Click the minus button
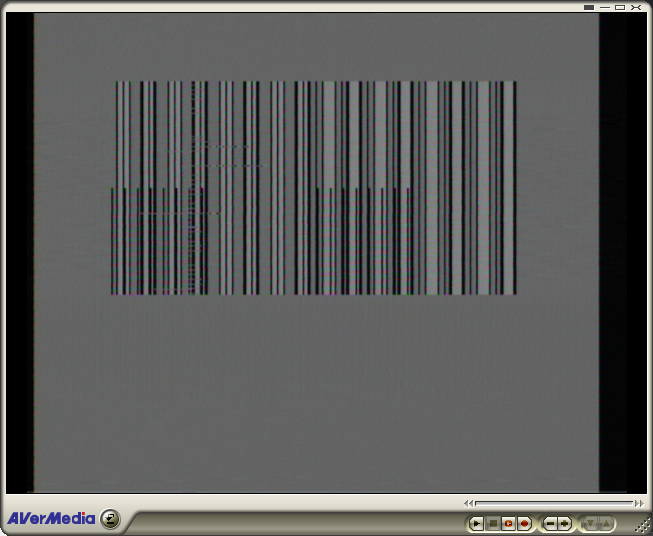The image size is (653, 536). pyautogui.click(x=550, y=523)
